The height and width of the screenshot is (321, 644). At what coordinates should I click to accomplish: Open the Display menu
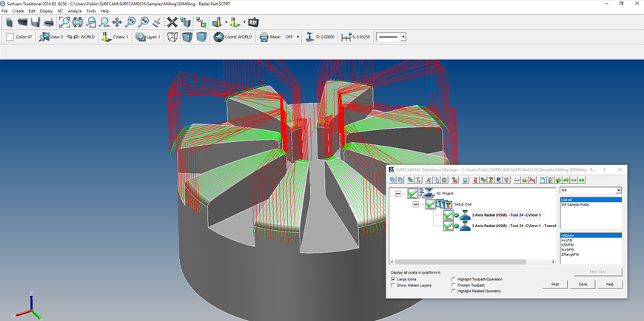point(46,11)
